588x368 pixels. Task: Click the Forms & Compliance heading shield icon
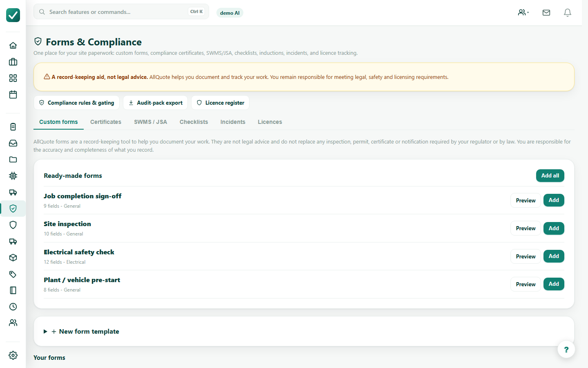coord(38,41)
